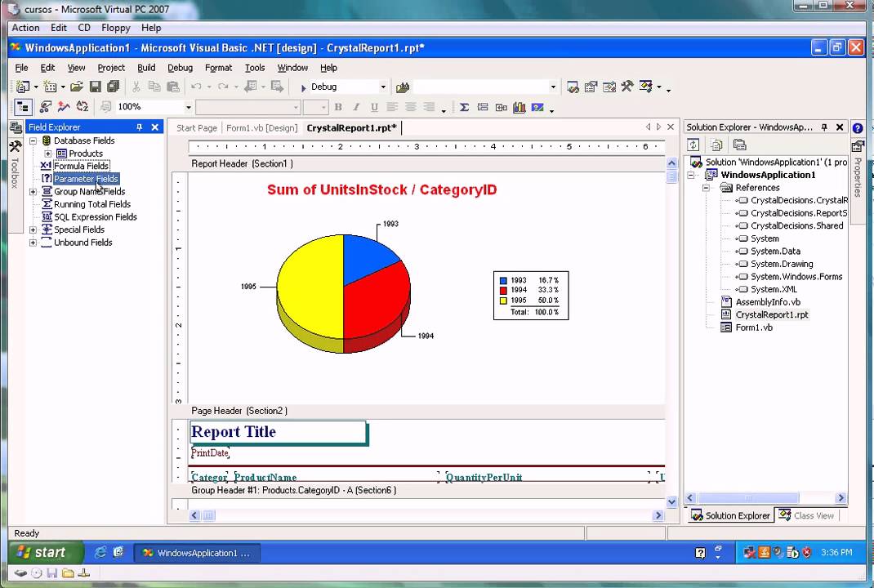The width and height of the screenshot is (874, 588).
Task: Click the Insert Group icon
Action: point(483,107)
